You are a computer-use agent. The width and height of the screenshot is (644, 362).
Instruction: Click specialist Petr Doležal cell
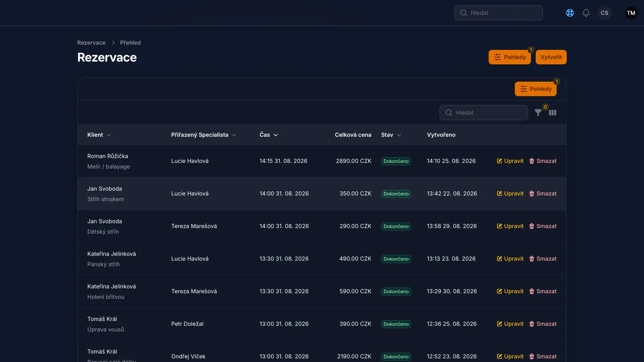187,324
